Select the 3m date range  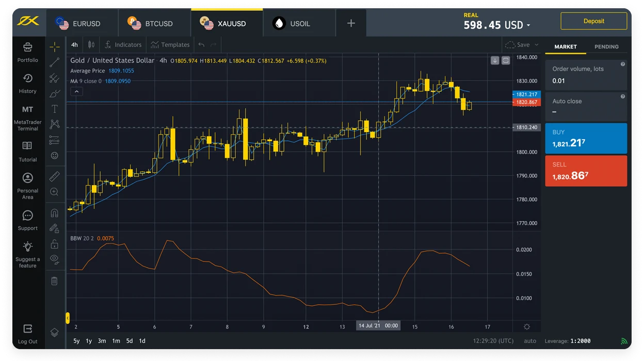pos(102,341)
